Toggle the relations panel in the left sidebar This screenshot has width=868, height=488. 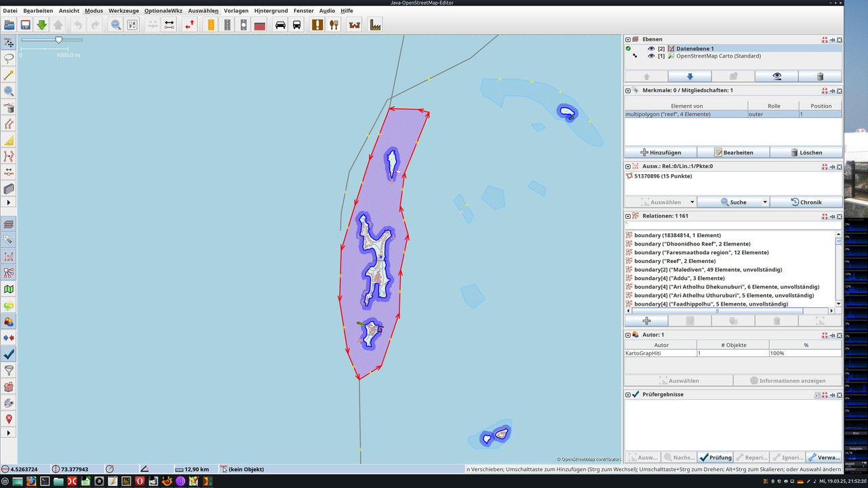click(x=9, y=273)
